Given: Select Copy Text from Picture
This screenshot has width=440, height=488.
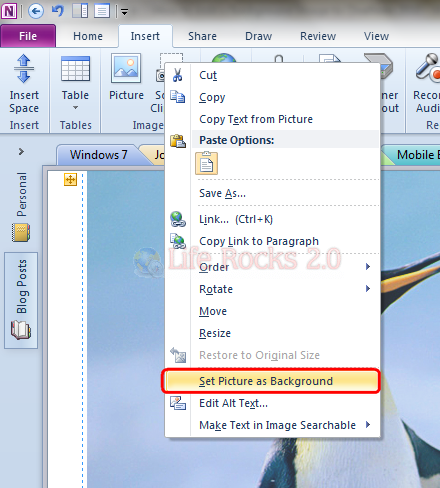Looking at the screenshot, I should coord(256,119).
